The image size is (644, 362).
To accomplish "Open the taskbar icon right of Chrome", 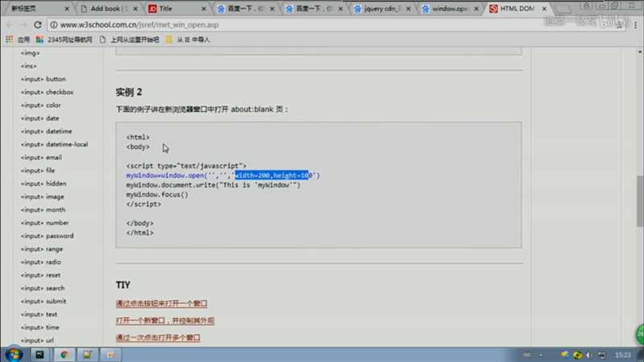I will coord(87,355).
